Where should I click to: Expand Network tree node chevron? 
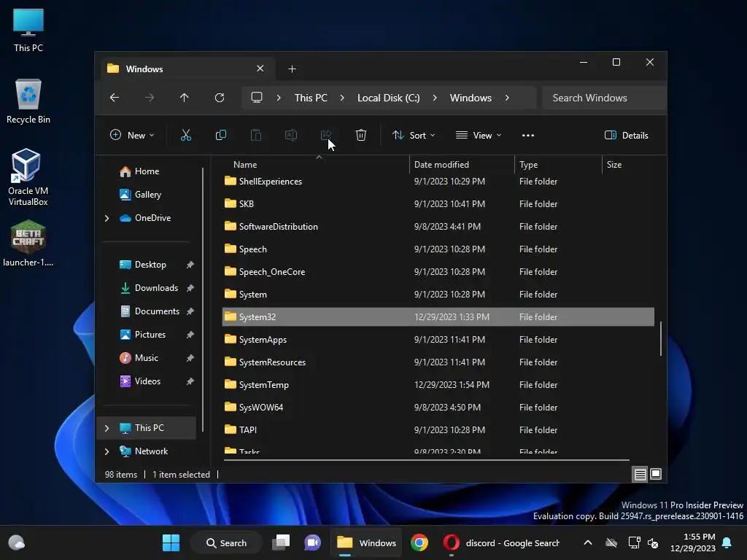[x=107, y=451]
